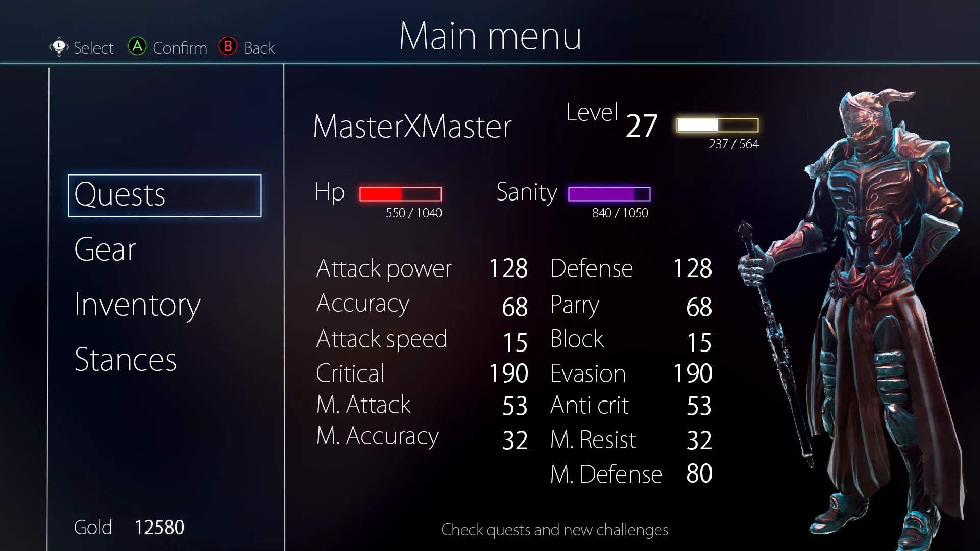The image size is (980, 551).
Task: Click the HP bar to inspect
Action: click(401, 193)
